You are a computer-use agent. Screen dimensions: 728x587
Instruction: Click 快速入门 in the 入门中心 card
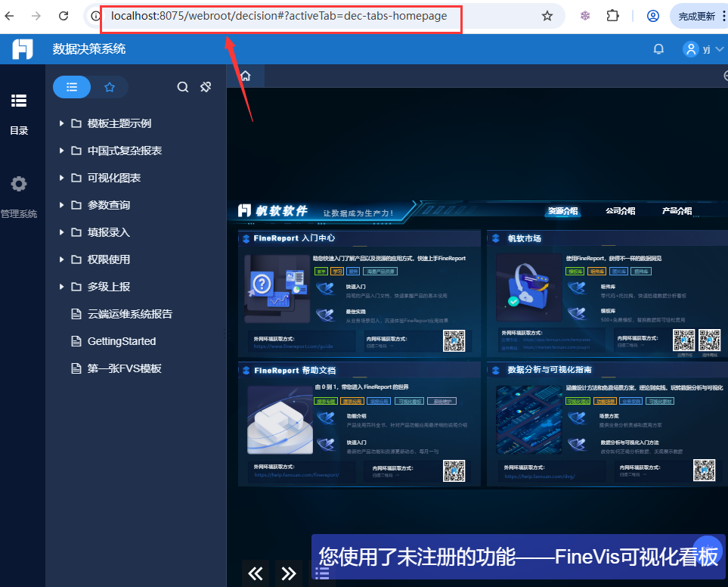tap(355, 287)
